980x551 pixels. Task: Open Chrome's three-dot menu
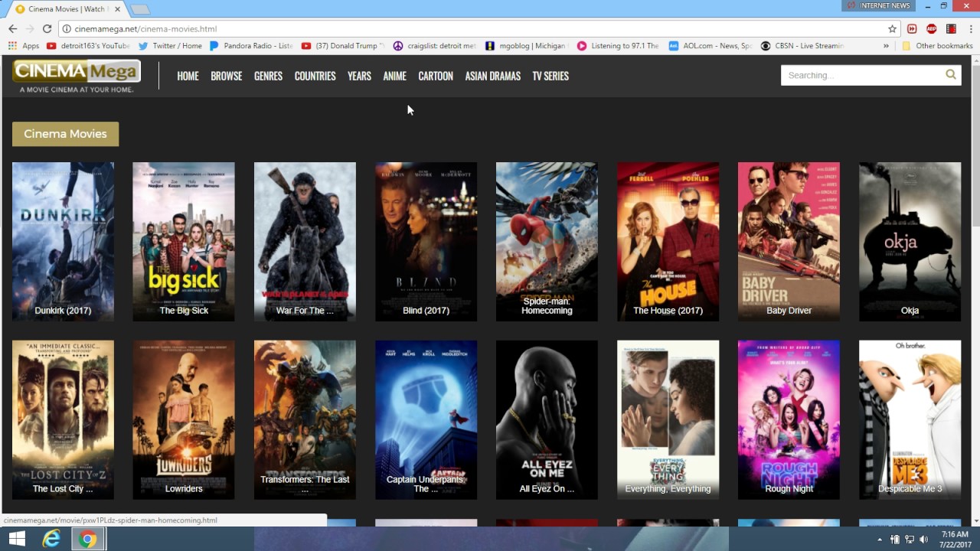pyautogui.click(x=970, y=29)
